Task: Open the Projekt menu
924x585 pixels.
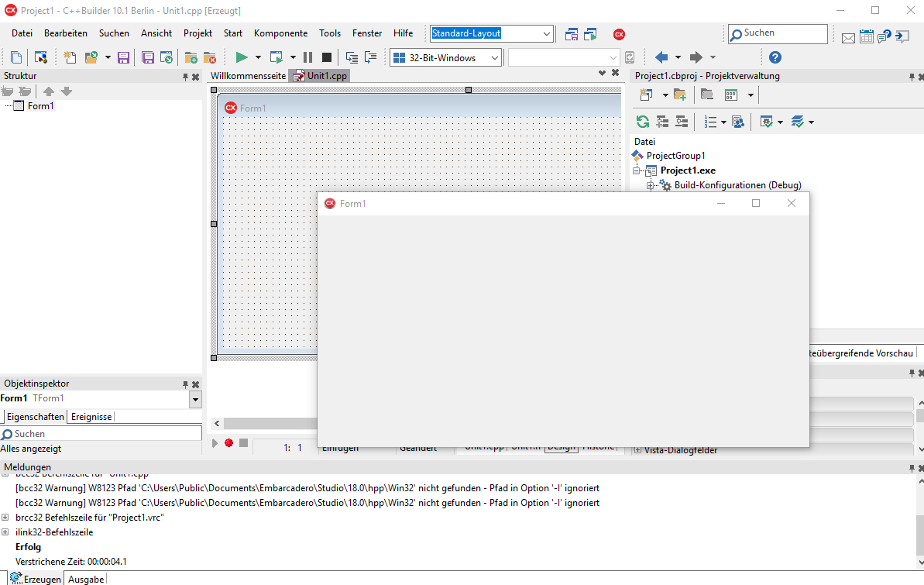Action: coord(198,33)
